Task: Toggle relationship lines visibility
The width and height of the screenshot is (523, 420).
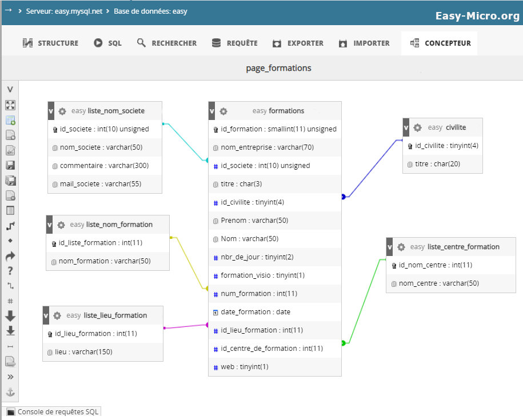Action: click(x=10, y=347)
